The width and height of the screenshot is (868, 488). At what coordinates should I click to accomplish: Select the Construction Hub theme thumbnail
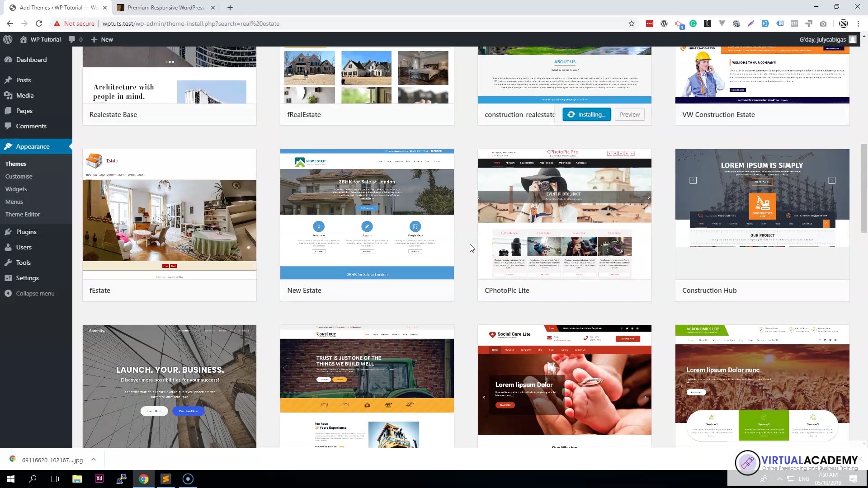pyautogui.click(x=762, y=214)
